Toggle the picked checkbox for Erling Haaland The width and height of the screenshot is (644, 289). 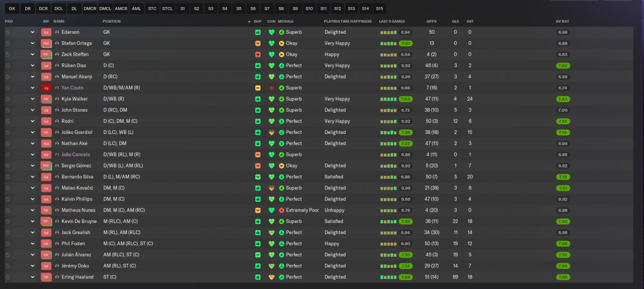coord(8,277)
